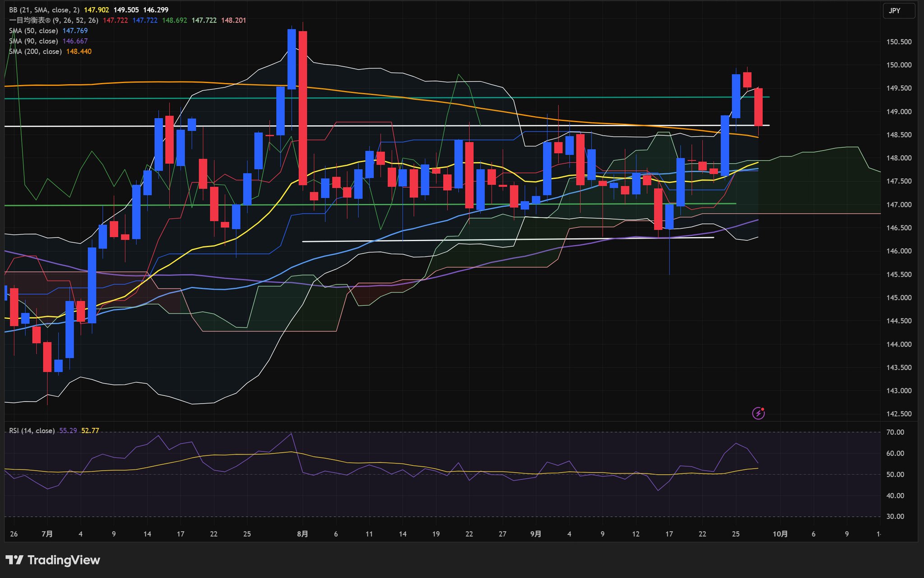
Task: Select the Ichimoku 一目均衡表 indicator legend
Action: (53, 20)
